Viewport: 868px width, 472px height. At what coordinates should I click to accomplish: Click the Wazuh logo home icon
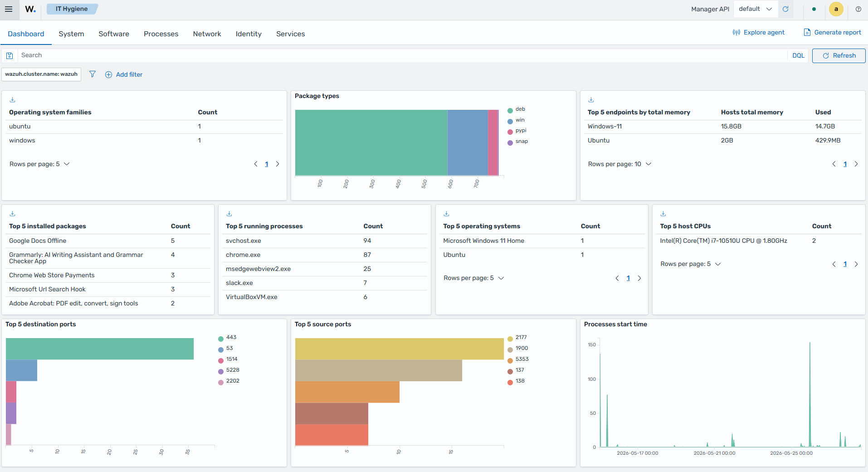coord(30,9)
